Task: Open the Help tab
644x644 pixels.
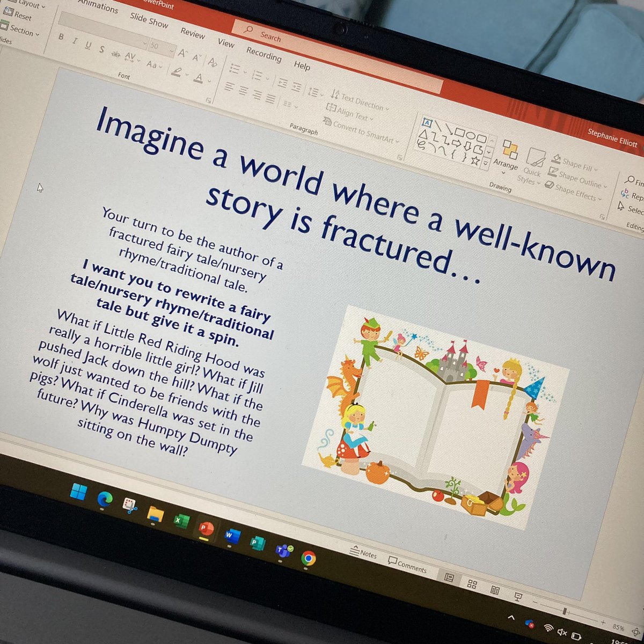Action: [x=302, y=65]
